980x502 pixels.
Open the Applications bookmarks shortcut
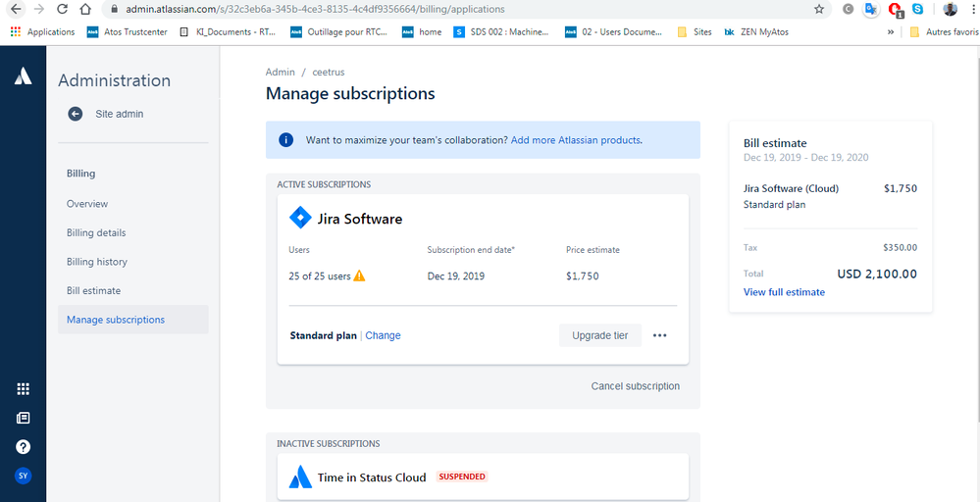[x=42, y=31]
